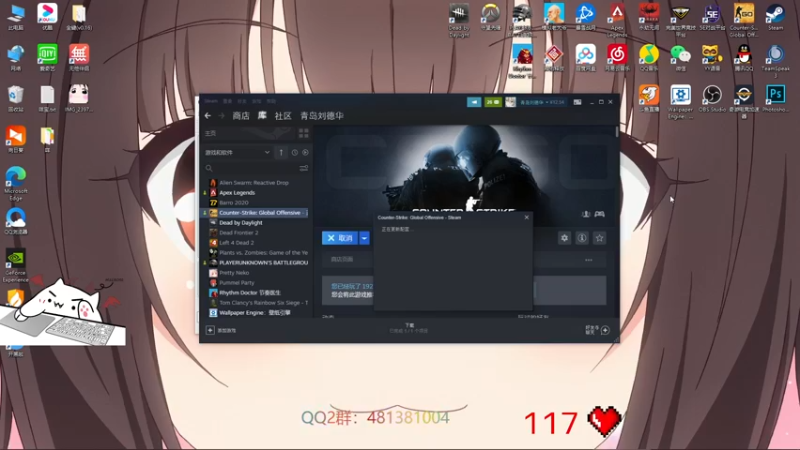Click the blue announcements button in Steam header

coord(474,102)
